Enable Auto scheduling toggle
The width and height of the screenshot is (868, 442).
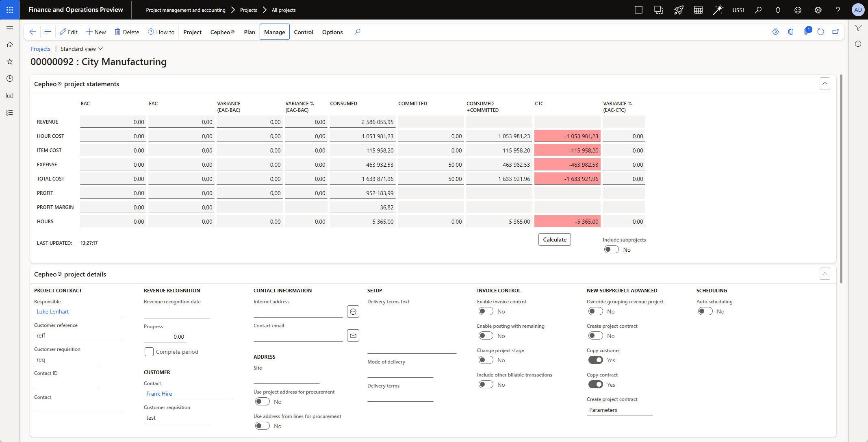(705, 311)
